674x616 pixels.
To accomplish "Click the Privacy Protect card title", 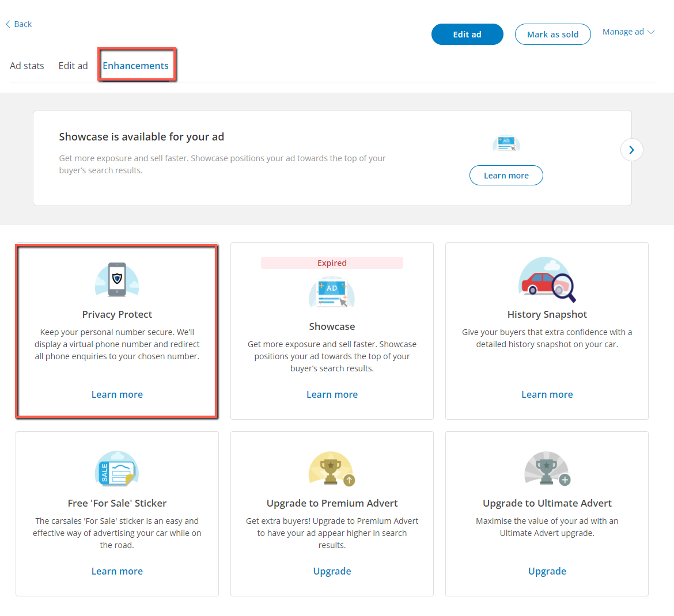I will (x=117, y=314).
